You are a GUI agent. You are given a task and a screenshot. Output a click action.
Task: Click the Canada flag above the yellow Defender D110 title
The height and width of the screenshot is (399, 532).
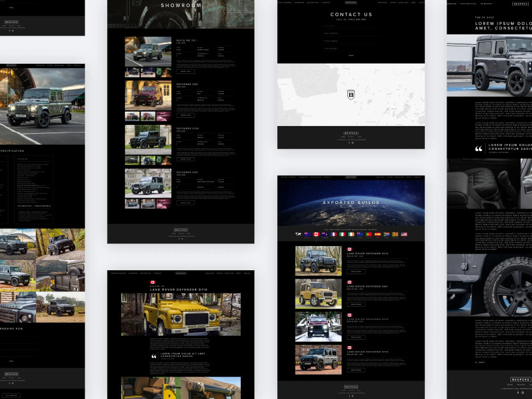click(153, 282)
